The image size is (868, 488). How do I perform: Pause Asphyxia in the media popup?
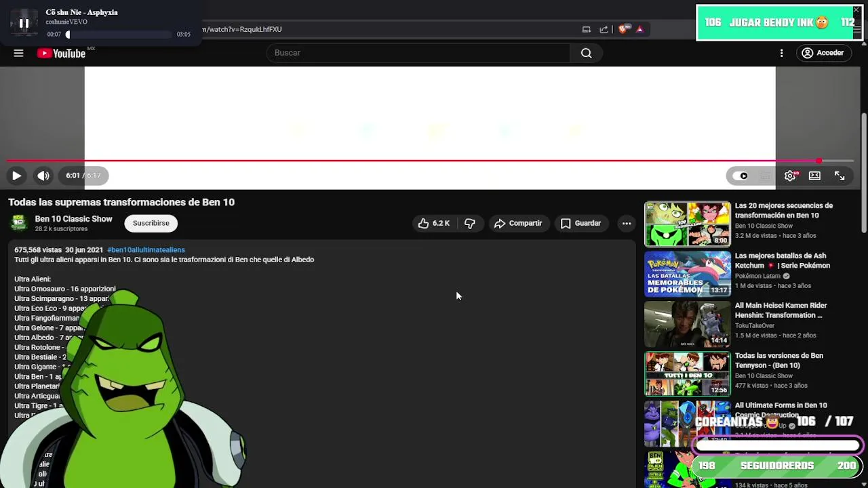[24, 23]
